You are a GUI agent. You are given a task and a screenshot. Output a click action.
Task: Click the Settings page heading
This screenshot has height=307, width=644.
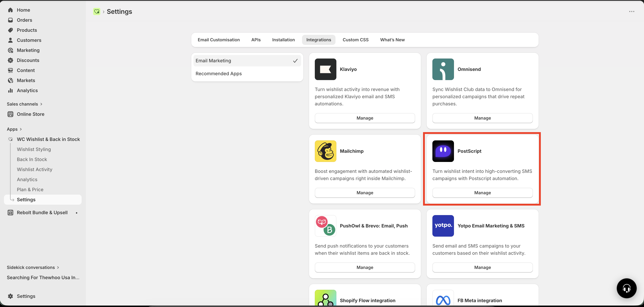(x=119, y=11)
